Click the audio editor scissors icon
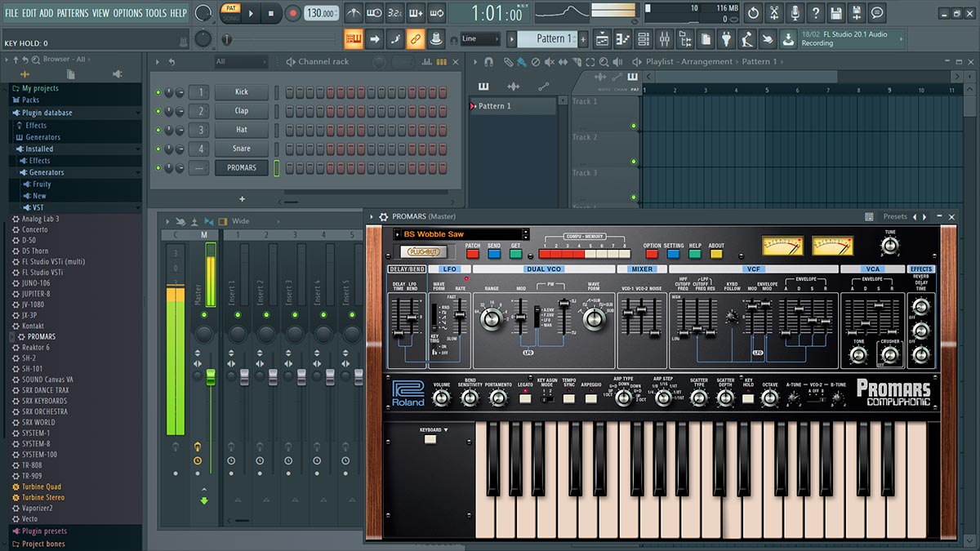This screenshot has height=551, width=980. 773,13
